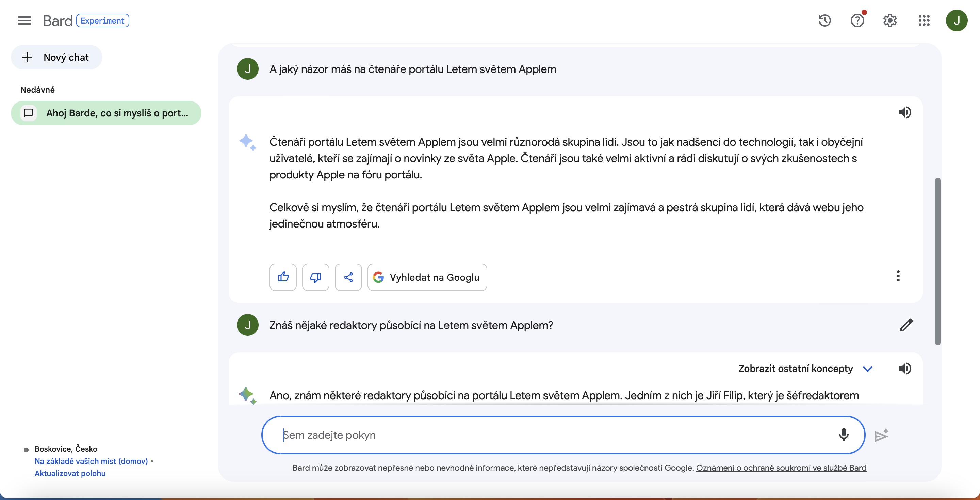980x500 pixels.
Task: Click the thumbs up button
Action: 283,277
